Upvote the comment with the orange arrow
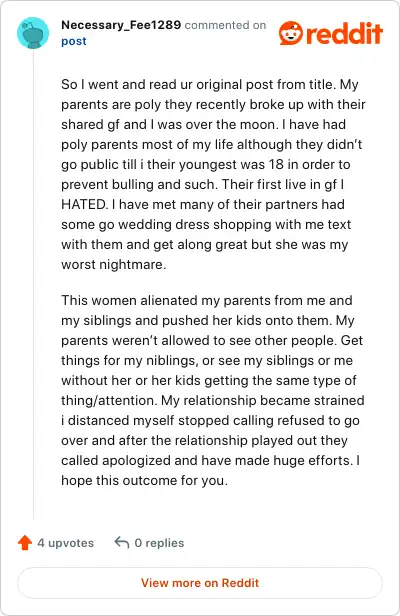400x616 pixels. click(25, 543)
